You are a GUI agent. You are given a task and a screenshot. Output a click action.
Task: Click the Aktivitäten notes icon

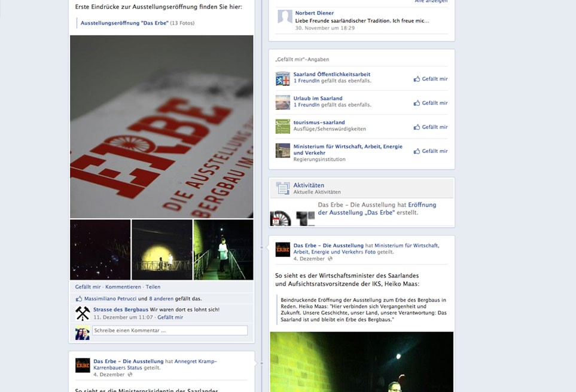(283, 188)
